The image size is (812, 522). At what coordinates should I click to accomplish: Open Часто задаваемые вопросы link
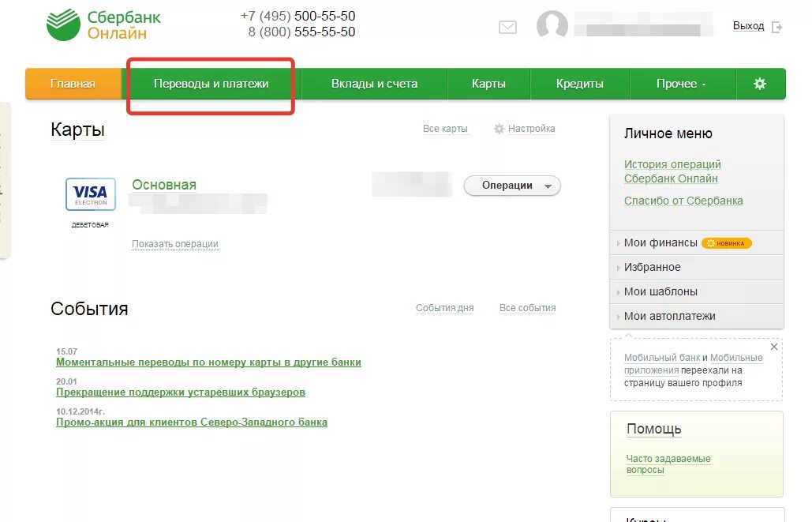coord(668,464)
